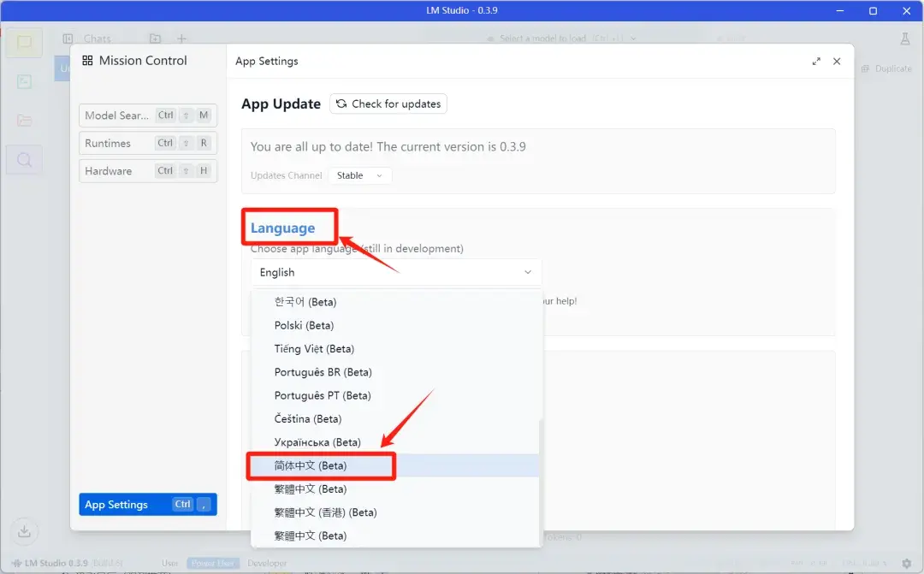Select 简体中文 (Beta) language option
The image size is (924, 574).
tap(394, 465)
